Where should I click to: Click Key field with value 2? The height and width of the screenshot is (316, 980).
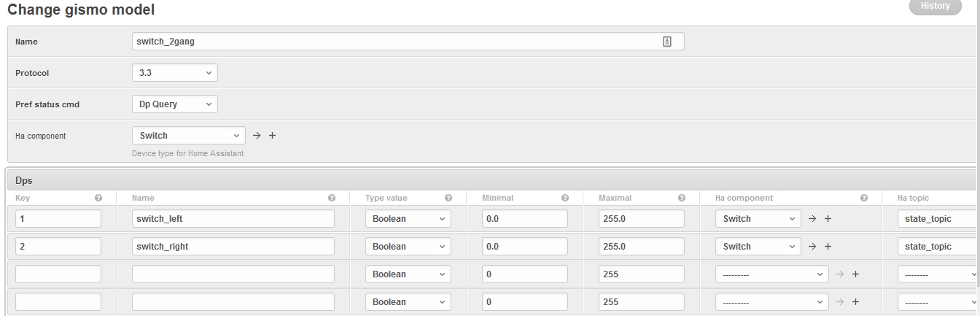click(58, 247)
